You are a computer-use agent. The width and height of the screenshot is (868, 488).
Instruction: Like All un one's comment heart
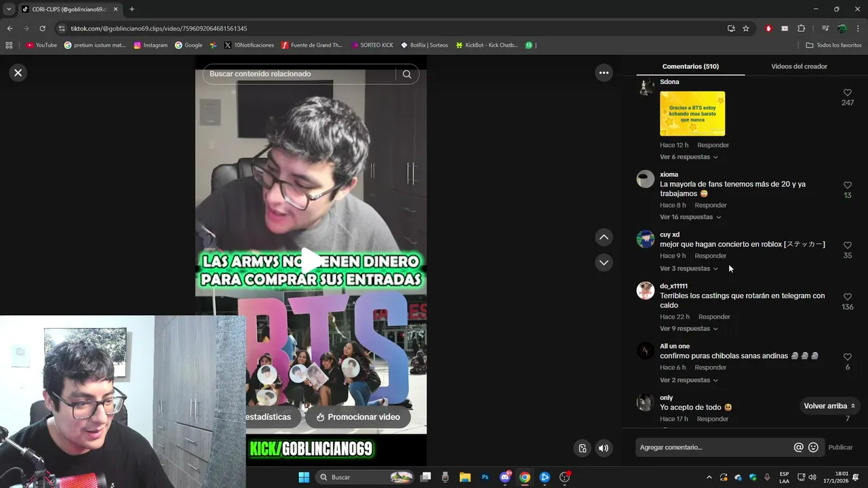pyautogui.click(x=847, y=357)
